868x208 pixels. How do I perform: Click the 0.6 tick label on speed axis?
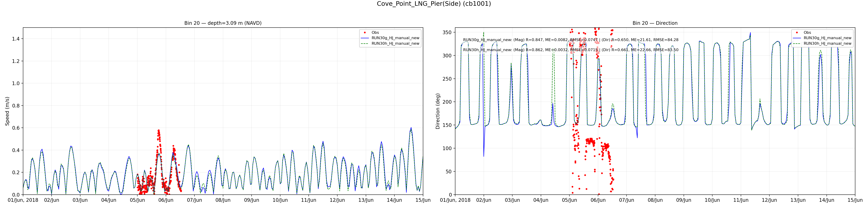coord(15,128)
